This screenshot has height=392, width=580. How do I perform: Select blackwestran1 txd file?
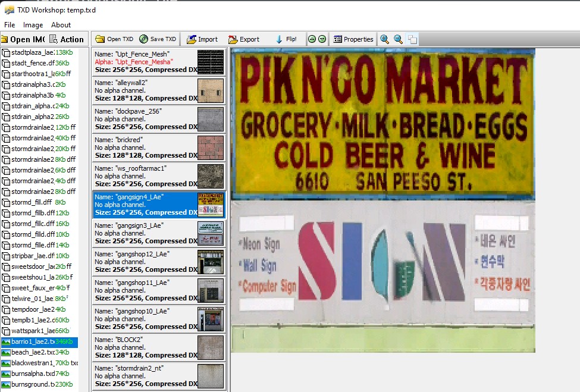[x=39, y=363]
